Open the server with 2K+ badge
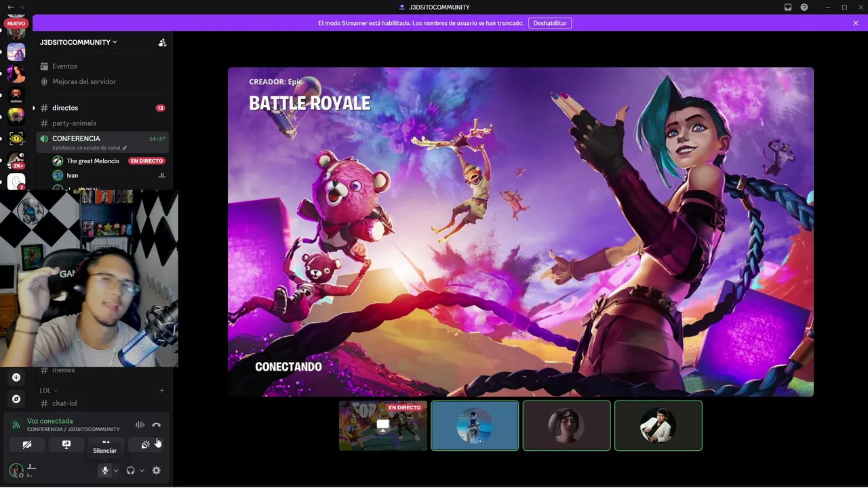The height and width of the screenshot is (488, 868). 16,161
